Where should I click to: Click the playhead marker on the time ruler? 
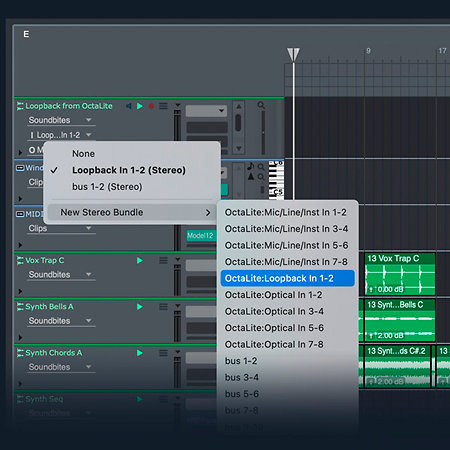coord(293,55)
